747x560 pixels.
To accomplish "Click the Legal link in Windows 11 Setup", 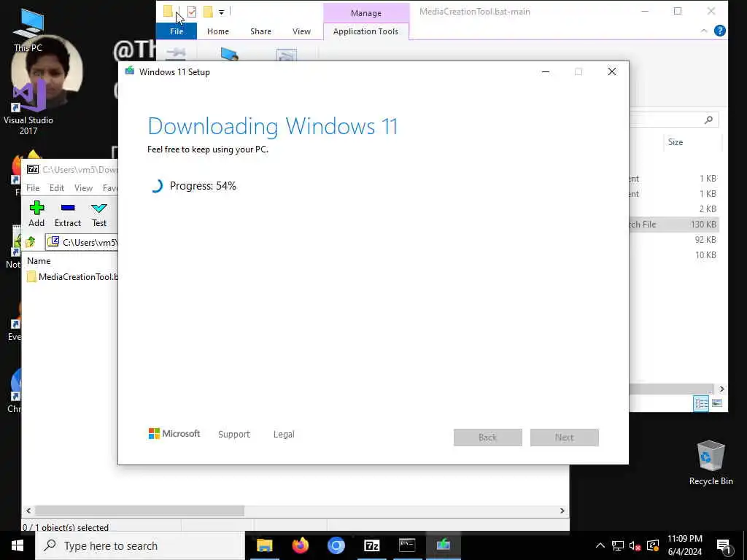I will (x=284, y=435).
